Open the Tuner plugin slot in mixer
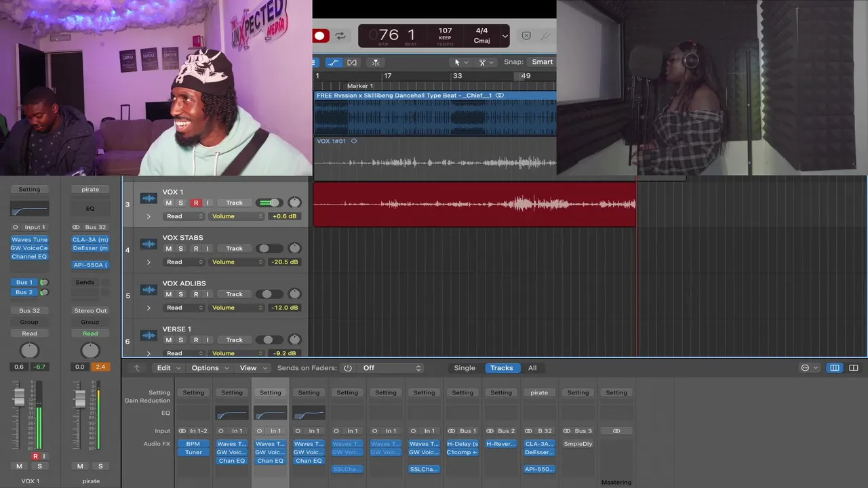 pyautogui.click(x=193, y=452)
